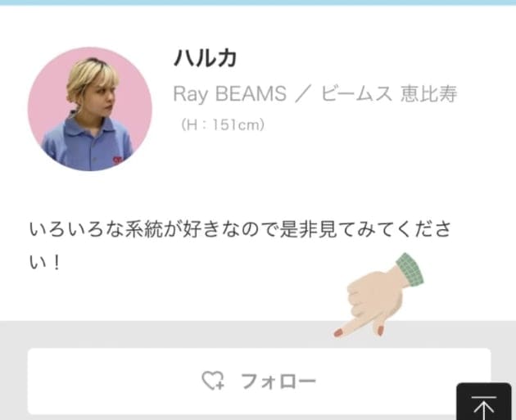The width and height of the screenshot is (516, 420).
Task: Click the (H：151cm) height text
Action: tap(223, 125)
